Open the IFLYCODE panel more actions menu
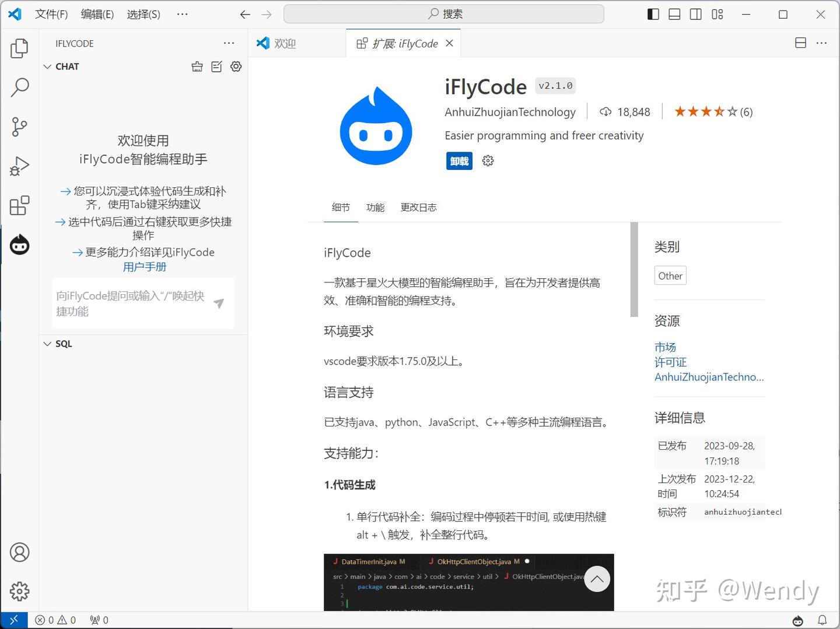The image size is (840, 629). click(x=229, y=43)
